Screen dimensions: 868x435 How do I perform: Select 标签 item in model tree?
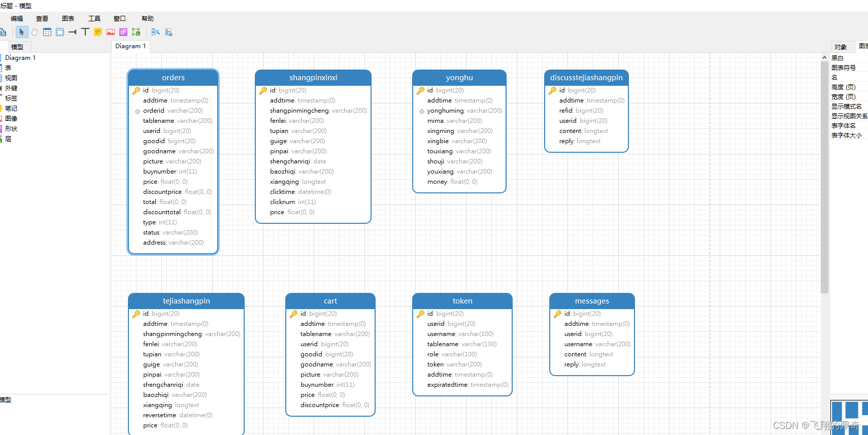click(x=11, y=98)
